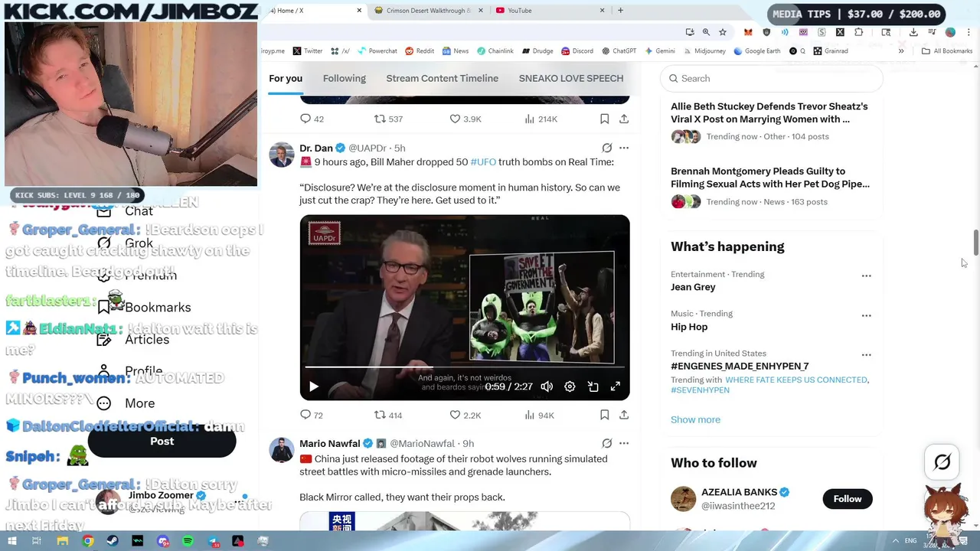Open the floating Grok button
980x551 pixels.
(942, 462)
